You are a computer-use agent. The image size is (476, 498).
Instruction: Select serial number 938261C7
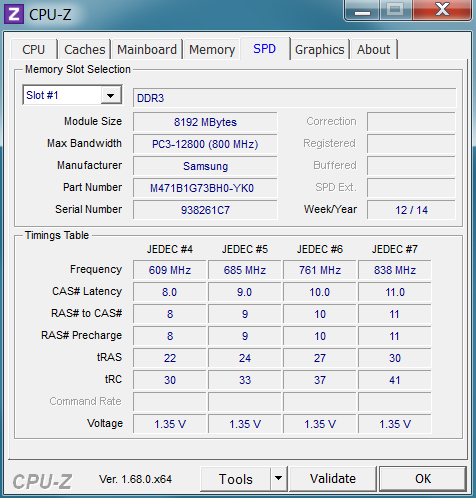[205, 210]
